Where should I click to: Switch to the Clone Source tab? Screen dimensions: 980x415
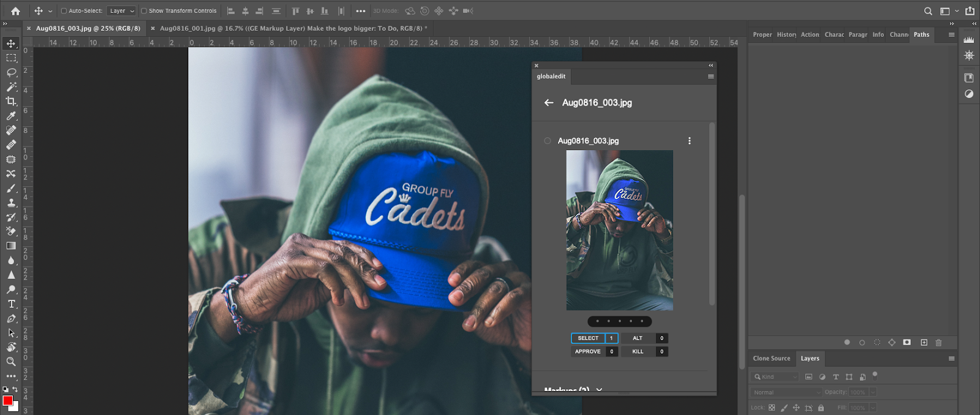pyautogui.click(x=772, y=359)
